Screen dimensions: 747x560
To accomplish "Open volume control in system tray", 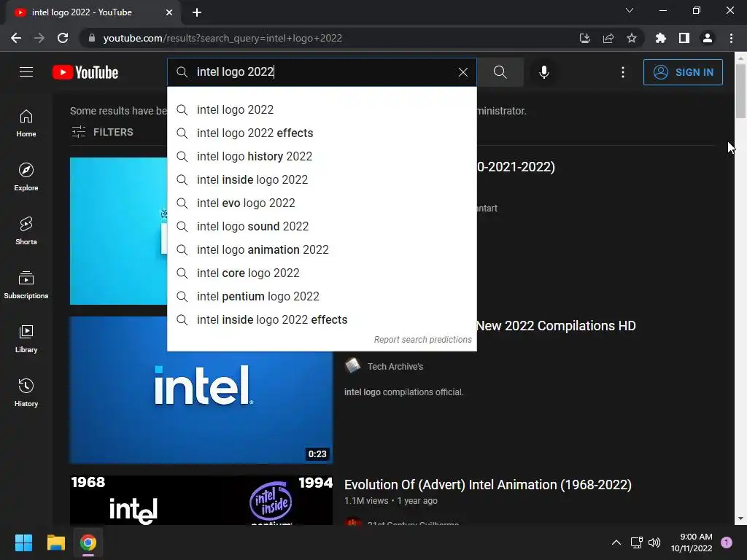I will [x=654, y=542].
